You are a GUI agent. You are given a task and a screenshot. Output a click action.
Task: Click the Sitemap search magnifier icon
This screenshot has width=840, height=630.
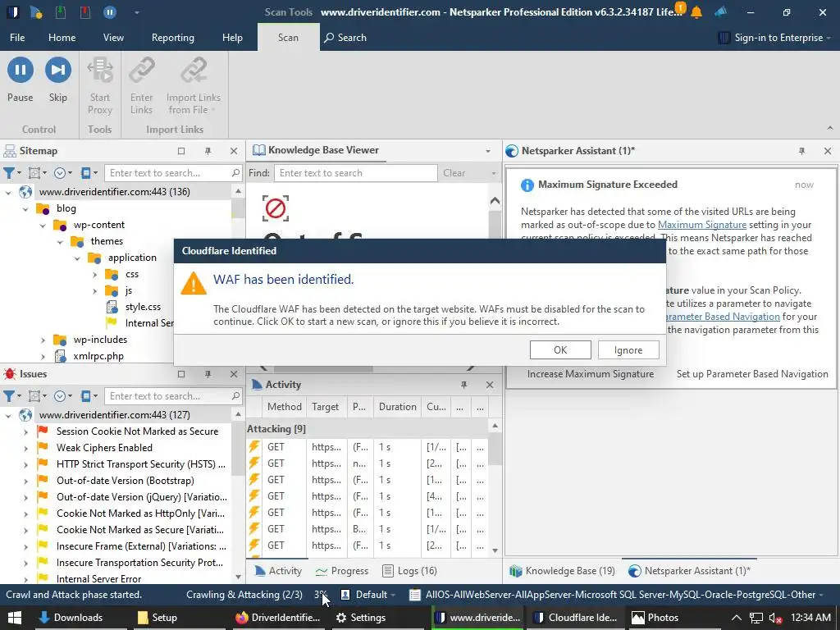(x=235, y=172)
